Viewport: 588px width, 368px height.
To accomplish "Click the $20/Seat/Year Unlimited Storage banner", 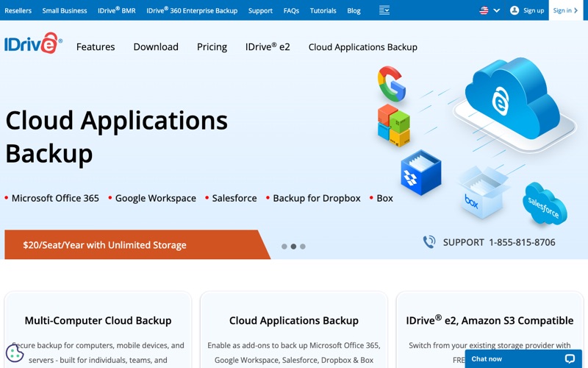I will tap(137, 244).
